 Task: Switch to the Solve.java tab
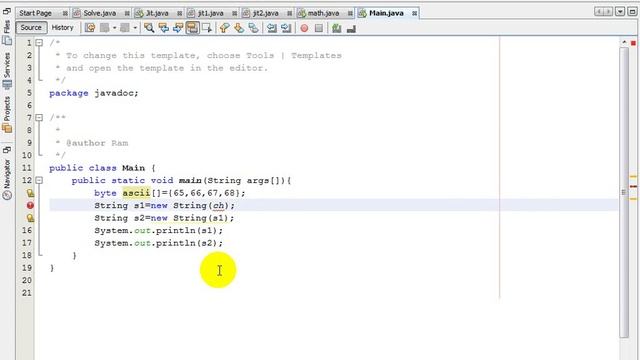(x=100, y=13)
